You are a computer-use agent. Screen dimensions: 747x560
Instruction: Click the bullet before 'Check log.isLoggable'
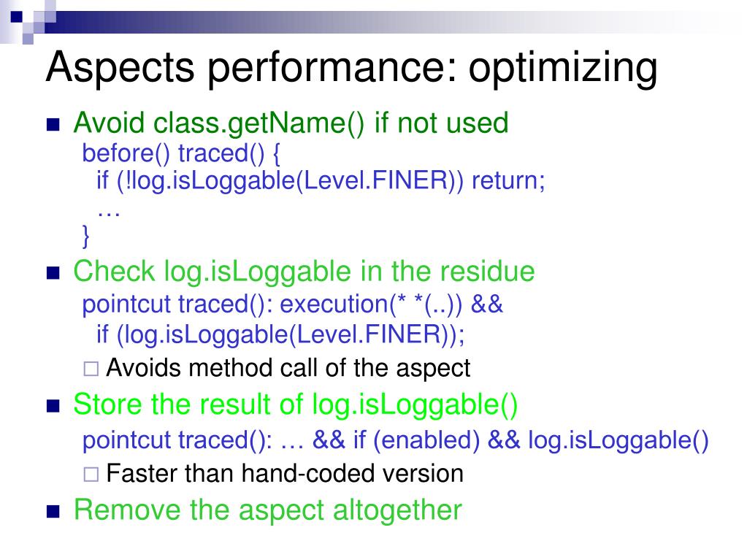pyautogui.click(x=53, y=273)
